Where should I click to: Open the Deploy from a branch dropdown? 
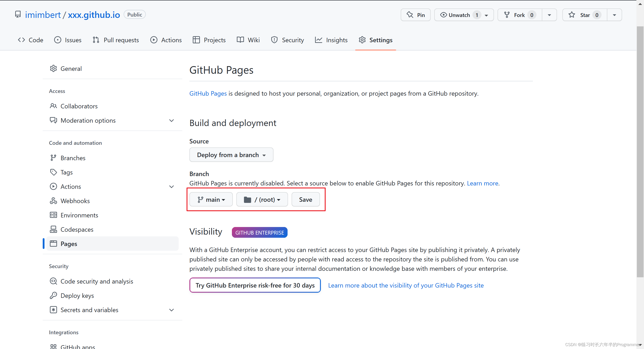pyautogui.click(x=231, y=155)
